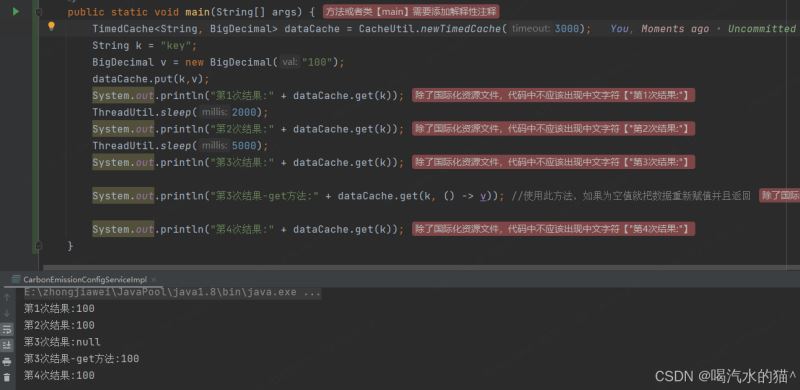Click the Chinese comment after get-method println
The image size is (800, 390).
click(x=631, y=196)
